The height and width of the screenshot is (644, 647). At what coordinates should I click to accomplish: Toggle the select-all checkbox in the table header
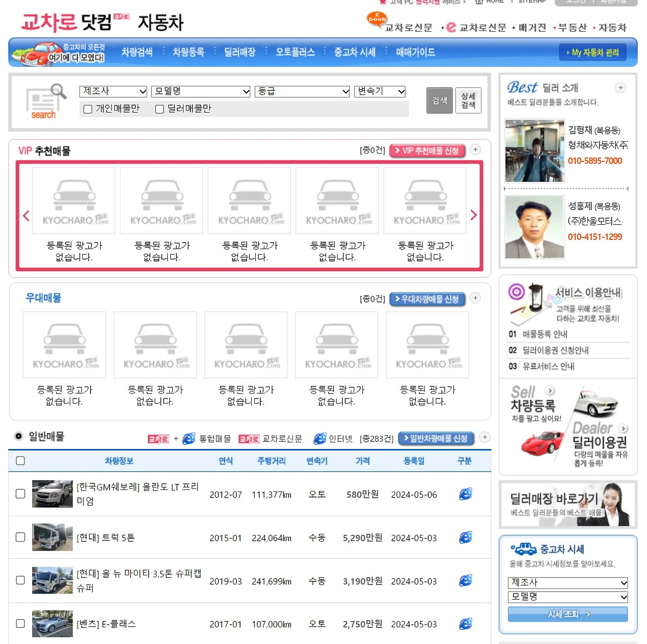pyautogui.click(x=20, y=461)
